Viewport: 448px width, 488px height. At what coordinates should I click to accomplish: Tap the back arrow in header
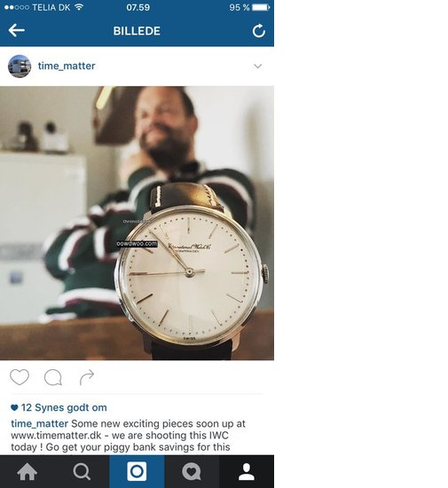pos(17,30)
